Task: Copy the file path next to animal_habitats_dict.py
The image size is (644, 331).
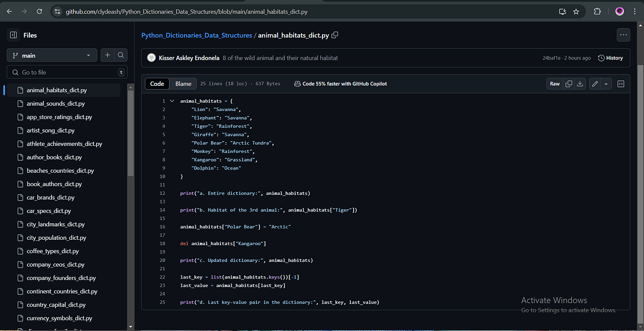Action: point(335,35)
